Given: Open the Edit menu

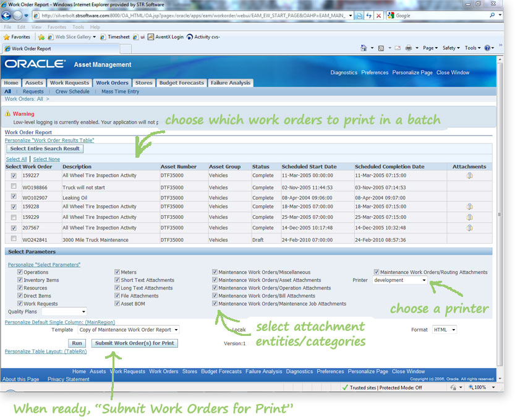Looking at the screenshot, I should 21,27.
